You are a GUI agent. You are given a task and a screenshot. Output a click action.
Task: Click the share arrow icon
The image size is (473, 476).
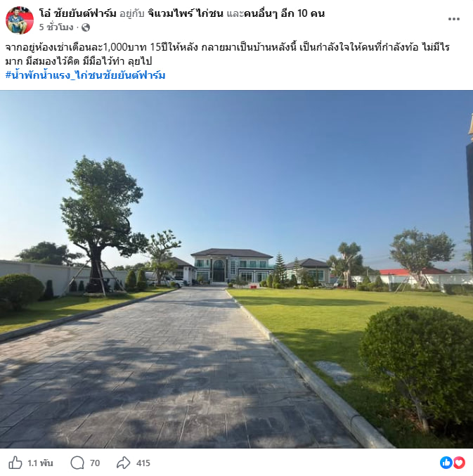[124, 463]
